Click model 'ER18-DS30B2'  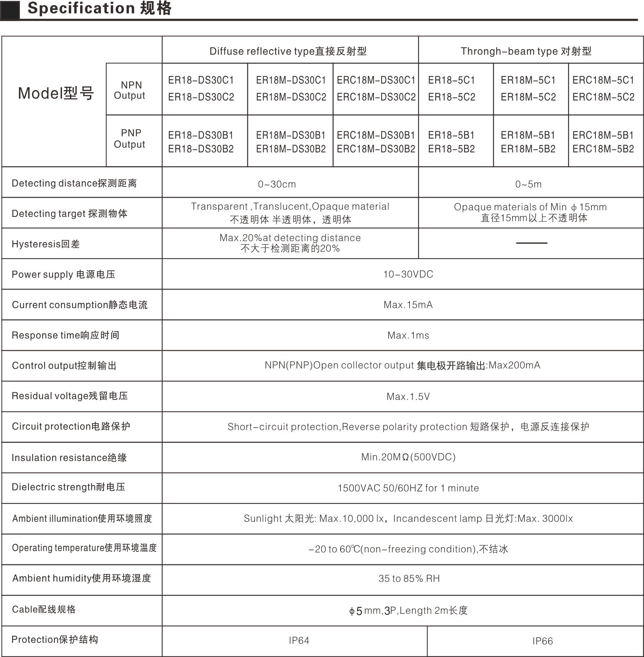click(201, 149)
